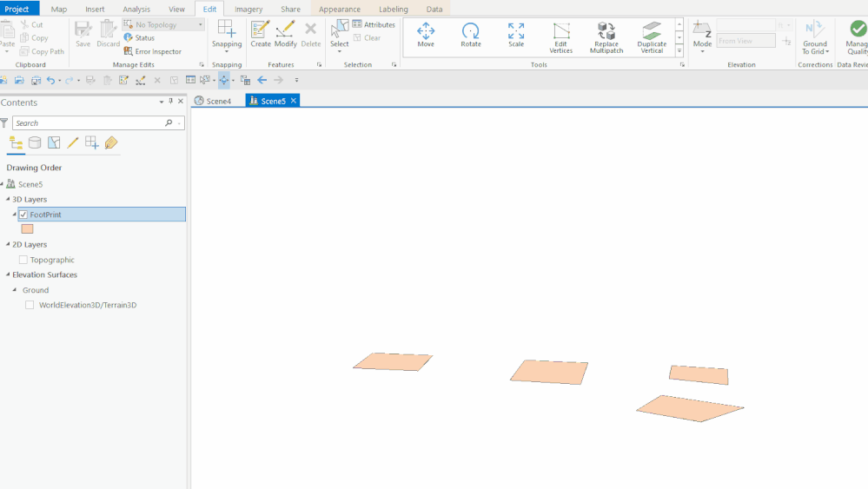Switch to List By Selection view
Screen dimensions: 868x489
point(54,142)
